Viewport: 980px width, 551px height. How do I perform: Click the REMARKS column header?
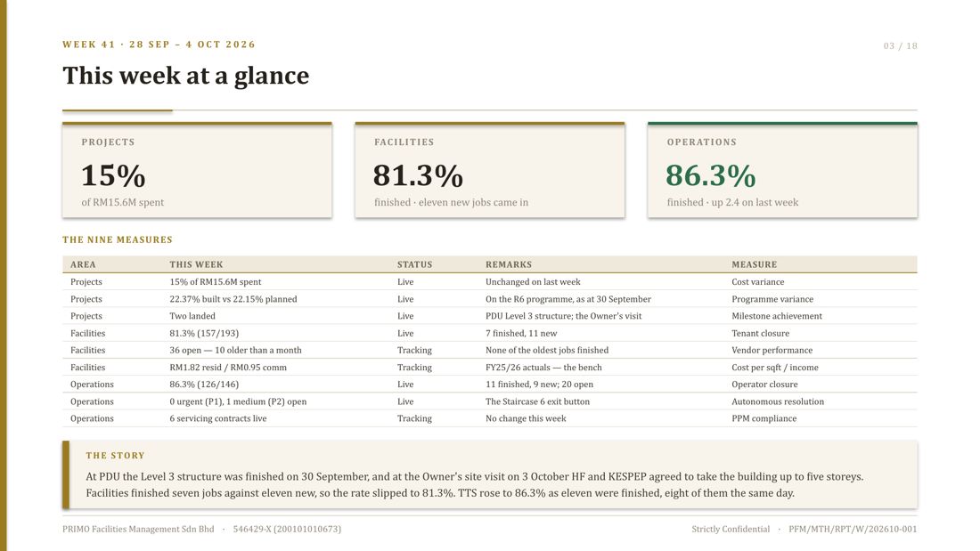(x=509, y=264)
